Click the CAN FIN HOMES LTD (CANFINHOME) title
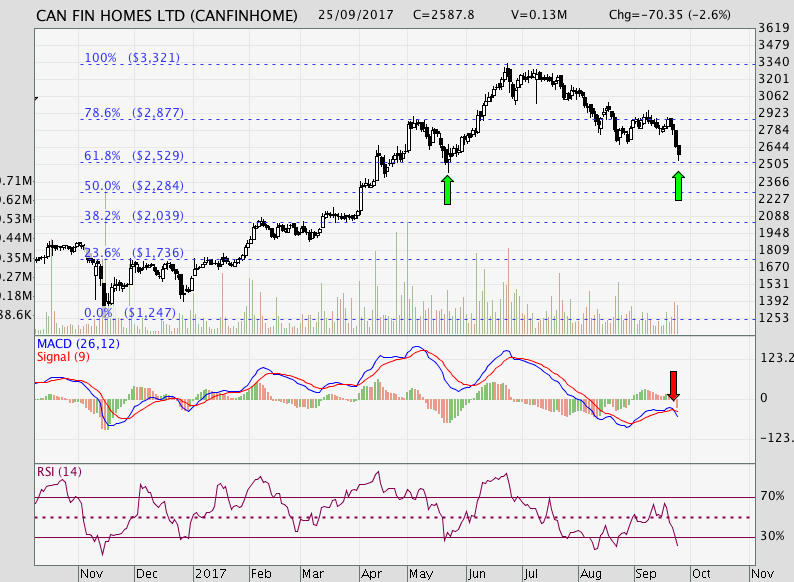794x582 pixels. tap(167, 16)
